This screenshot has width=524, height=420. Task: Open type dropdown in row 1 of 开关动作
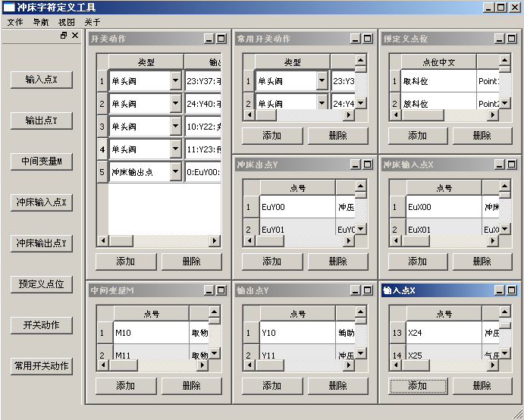(x=176, y=81)
